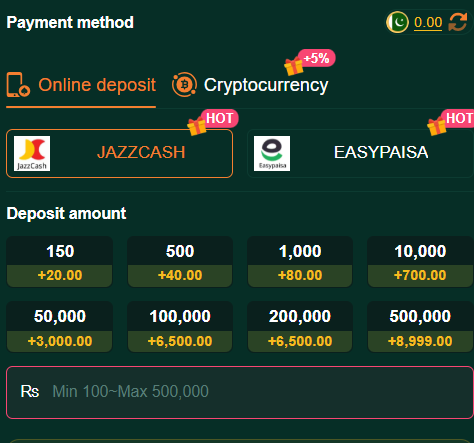The height and width of the screenshot is (443, 474).
Task: Choose the 50,000 deposit amount
Action: (x=60, y=327)
